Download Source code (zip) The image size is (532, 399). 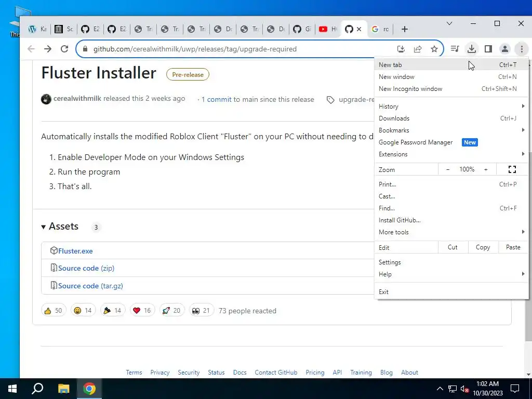[86, 268]
